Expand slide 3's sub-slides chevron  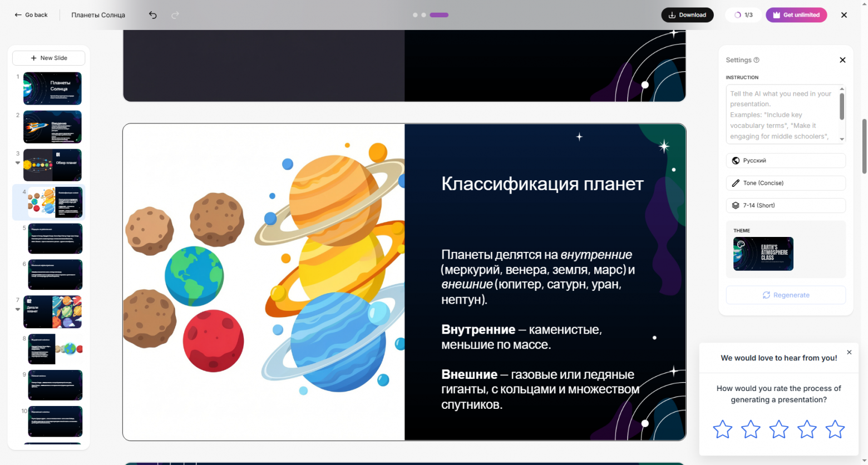[17, 163]
